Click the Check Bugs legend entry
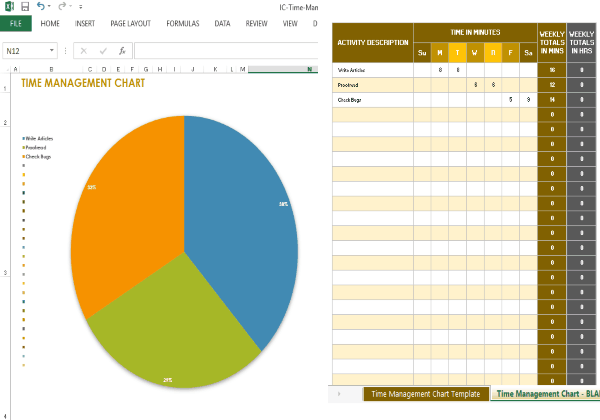Screen dimensions: 600x420 37,157
